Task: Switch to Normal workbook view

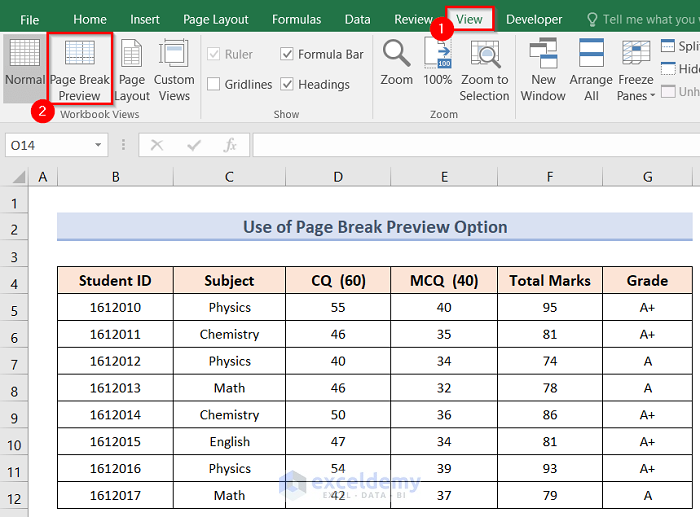Action: click(x=25, y=68)
